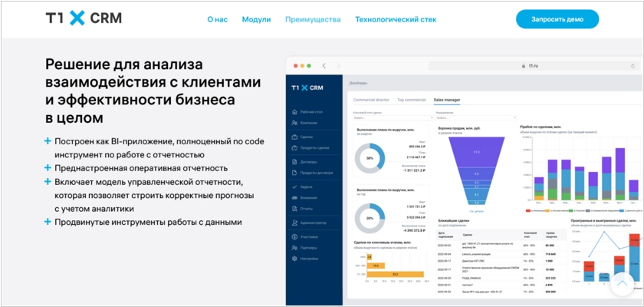Click the Воронка продаж chart title
Screen dimensions: 644x307
coord(459,128)
